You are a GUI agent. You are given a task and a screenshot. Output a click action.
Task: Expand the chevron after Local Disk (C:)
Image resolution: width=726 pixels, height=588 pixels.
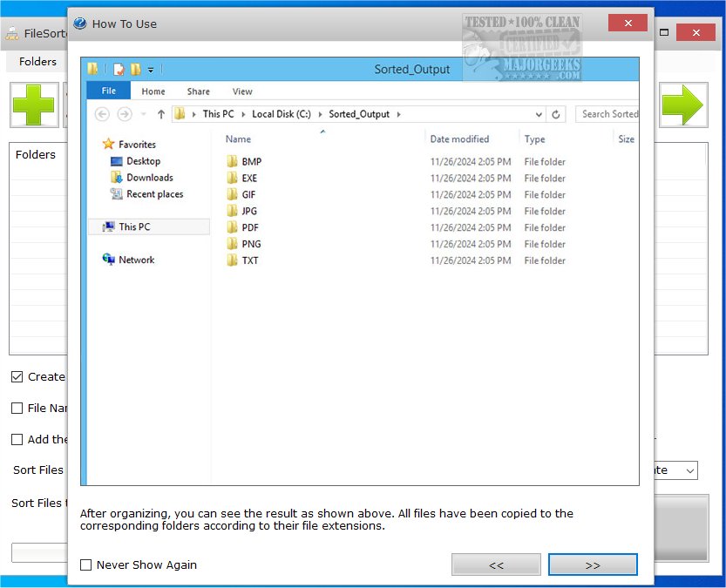[x=320, y=114]
